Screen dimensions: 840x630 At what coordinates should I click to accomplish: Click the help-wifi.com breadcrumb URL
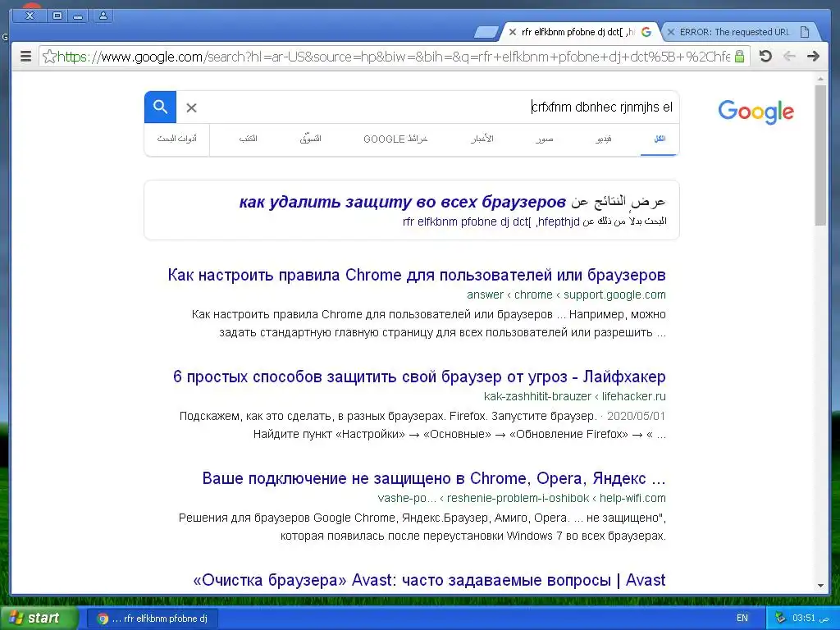point(522,498)
